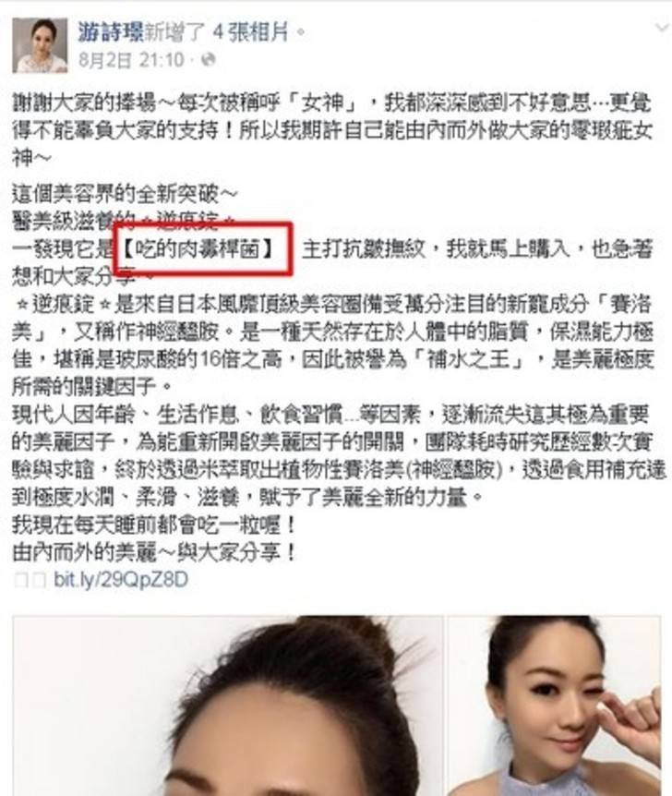Click the 「補水之王」 quoted phrase
The width and height of the screenshot is (672, 796).
coord(469,360)
